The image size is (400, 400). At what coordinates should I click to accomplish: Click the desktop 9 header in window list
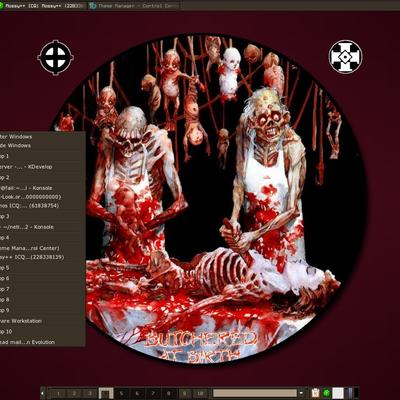click(43, 310)
